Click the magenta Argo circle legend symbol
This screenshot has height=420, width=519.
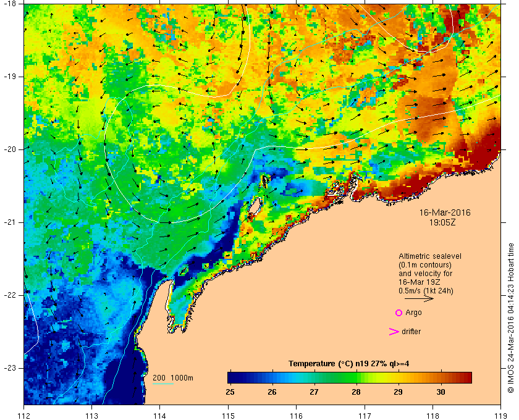coord(399,313)
